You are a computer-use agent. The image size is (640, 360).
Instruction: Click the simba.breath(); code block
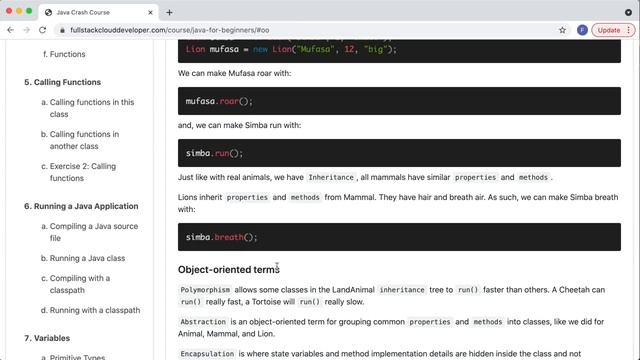click(x=399, y=237)
